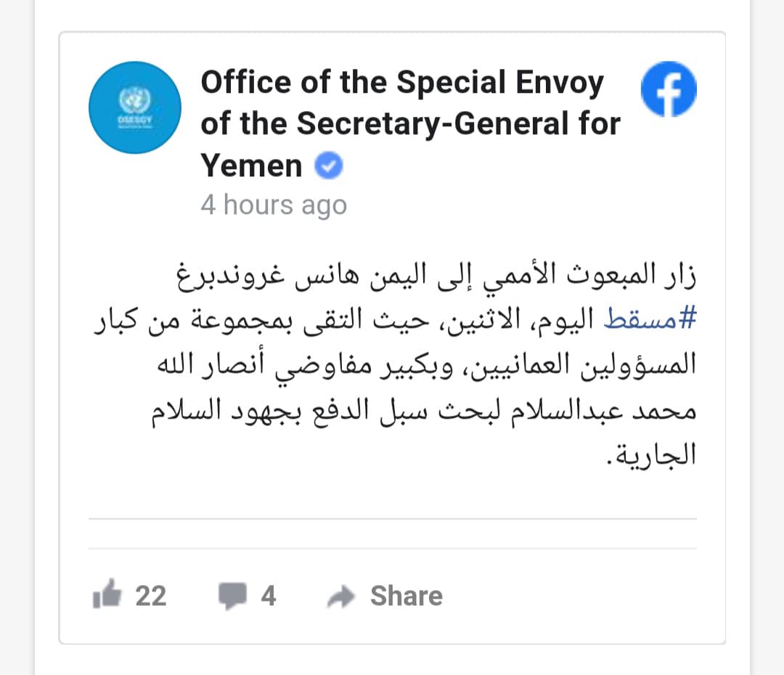Click the share arrow icon
The width and height of the screenshot is (784, 675).
coord(341,597)
